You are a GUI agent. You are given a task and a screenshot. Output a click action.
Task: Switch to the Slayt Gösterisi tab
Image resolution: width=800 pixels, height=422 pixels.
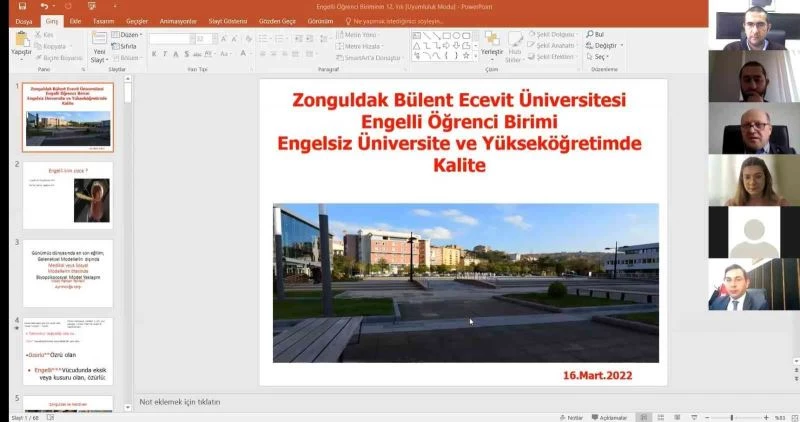click(x=228, y=21)
